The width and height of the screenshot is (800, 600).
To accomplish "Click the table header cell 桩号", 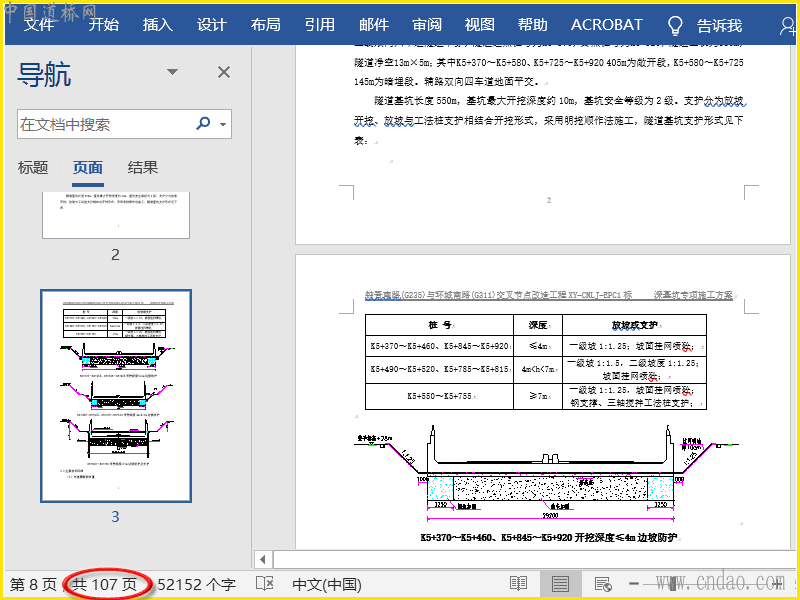I will click(440, 324).
